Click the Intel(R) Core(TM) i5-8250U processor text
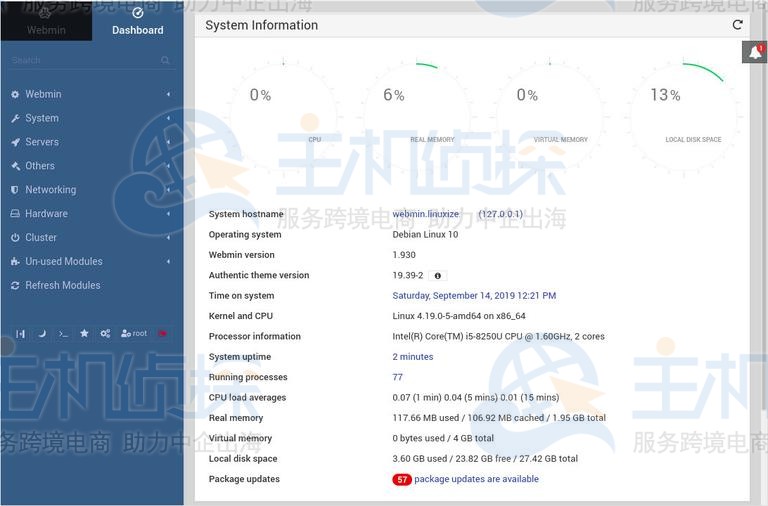The height and width of the screenshot is (506, 768). tap(499, 337)
